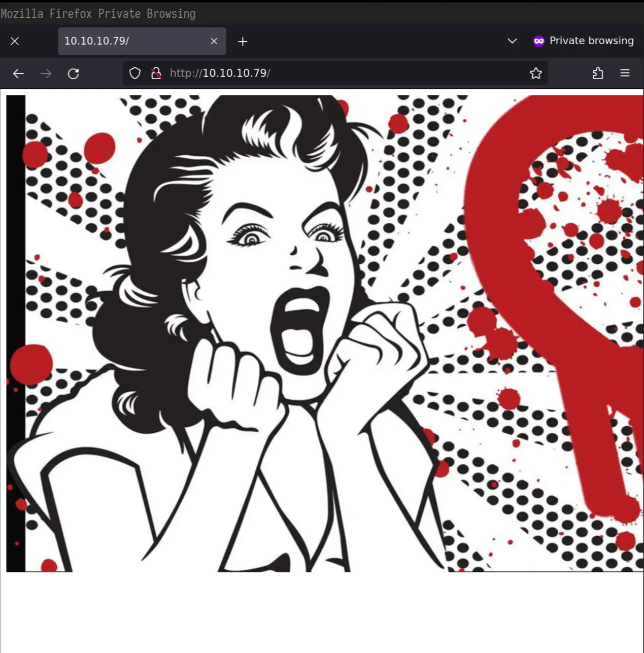Open the tracking protection shield panel
The image size is (644, 653).
pyautogui.click(x=135, y=74)
